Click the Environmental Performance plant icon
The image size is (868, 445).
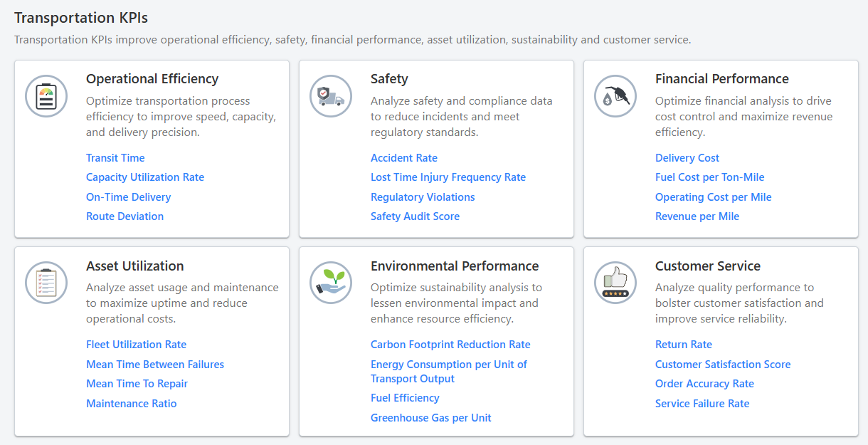coord(331,283)
